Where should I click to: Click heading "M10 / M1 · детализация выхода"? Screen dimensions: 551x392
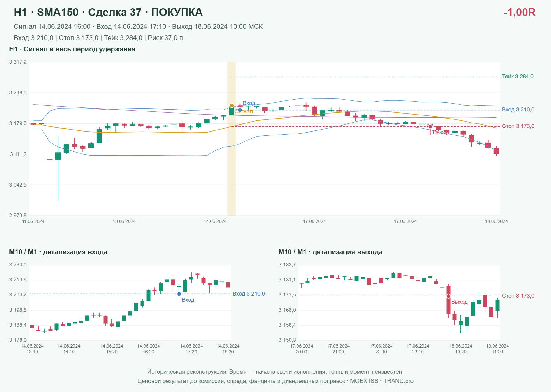click(331, 252)
